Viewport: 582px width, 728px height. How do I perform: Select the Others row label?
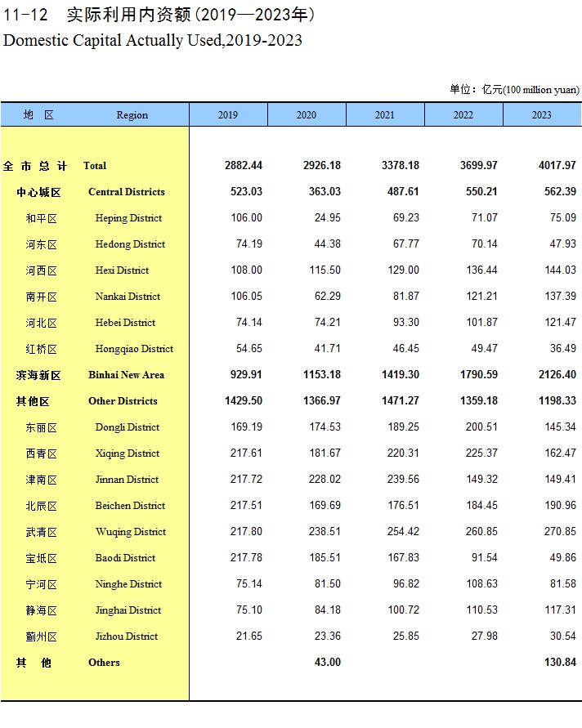click(104, 663)
